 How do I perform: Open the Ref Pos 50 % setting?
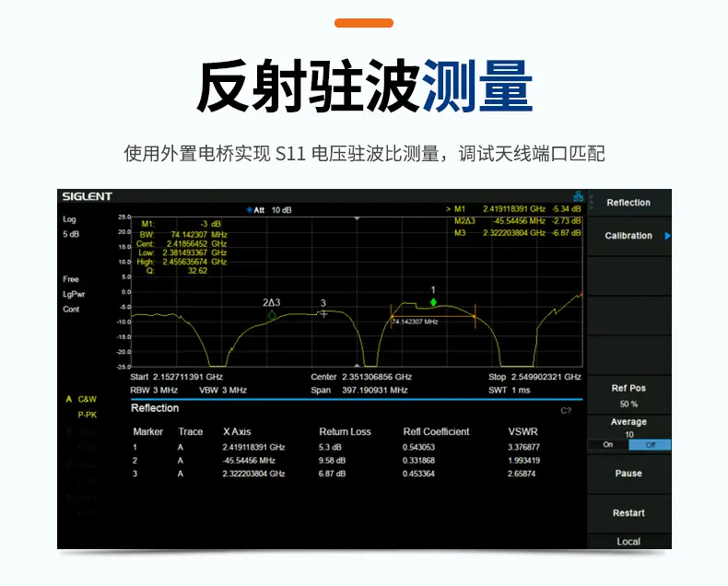click(x=628, y=395)
